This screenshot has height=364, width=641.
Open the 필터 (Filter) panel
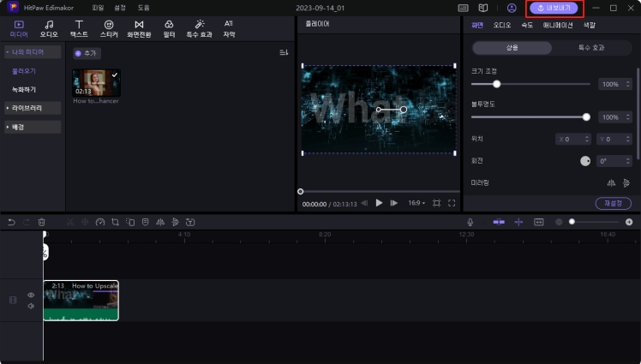tap(169, 28)
